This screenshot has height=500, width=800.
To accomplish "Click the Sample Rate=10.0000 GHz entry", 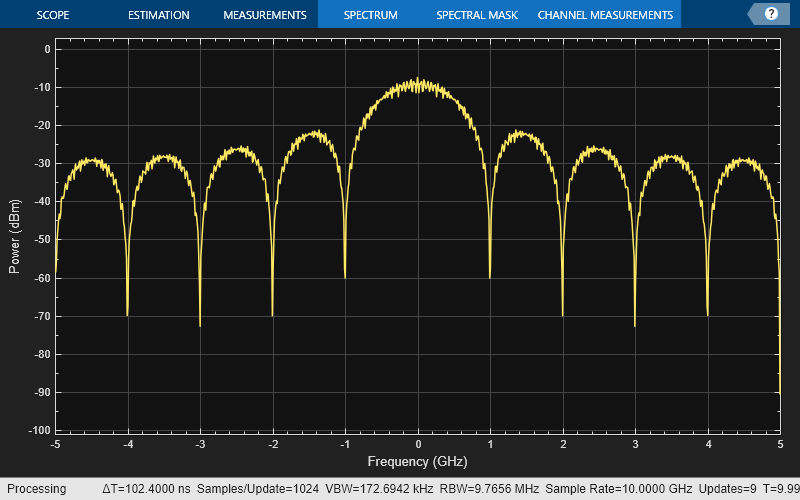I will point(618,489).
